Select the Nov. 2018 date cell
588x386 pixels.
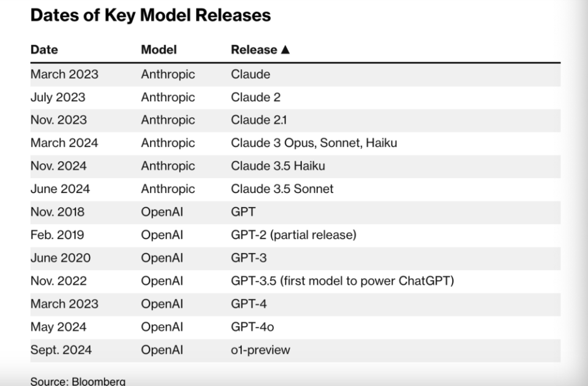[x=58, y=212]
